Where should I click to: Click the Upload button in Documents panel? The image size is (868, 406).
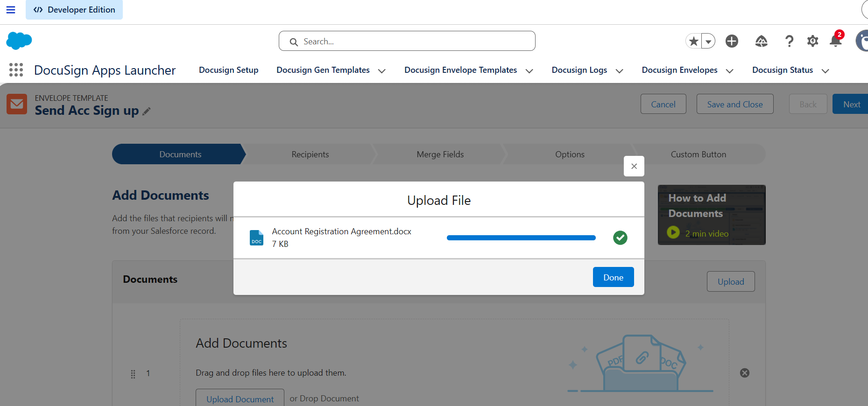(731, 281)
